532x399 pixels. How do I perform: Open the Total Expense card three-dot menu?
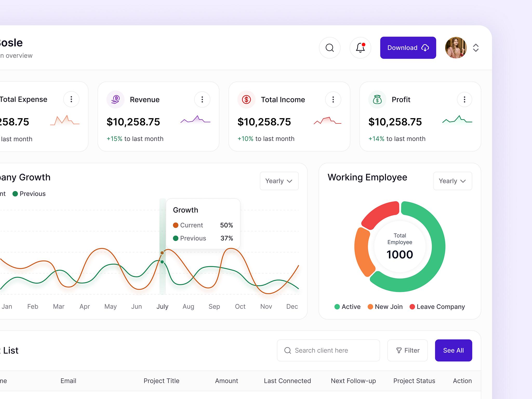[71, 99]
